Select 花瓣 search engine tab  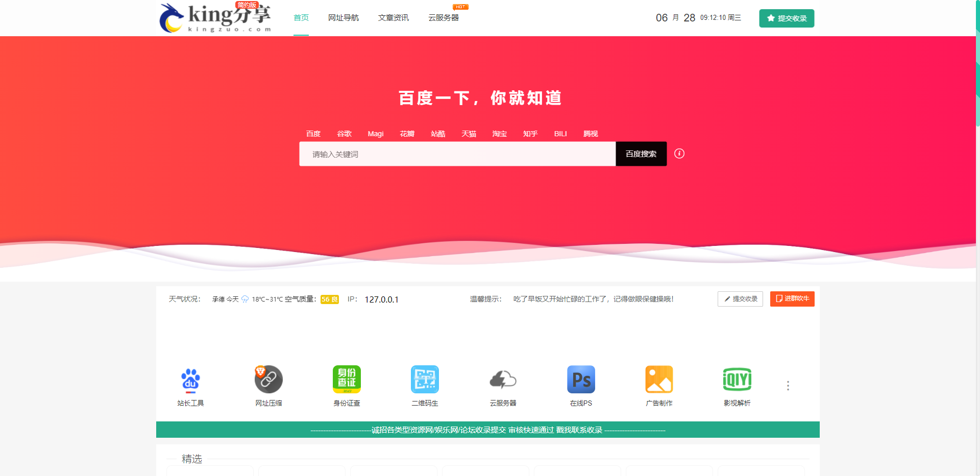[x=407, y=134]
